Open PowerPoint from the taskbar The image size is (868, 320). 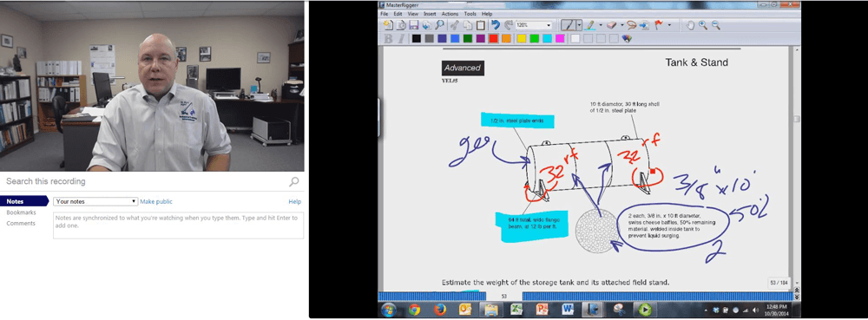coord(542,310)
